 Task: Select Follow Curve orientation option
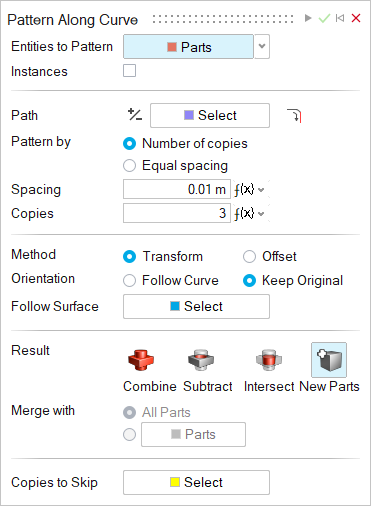129,281
